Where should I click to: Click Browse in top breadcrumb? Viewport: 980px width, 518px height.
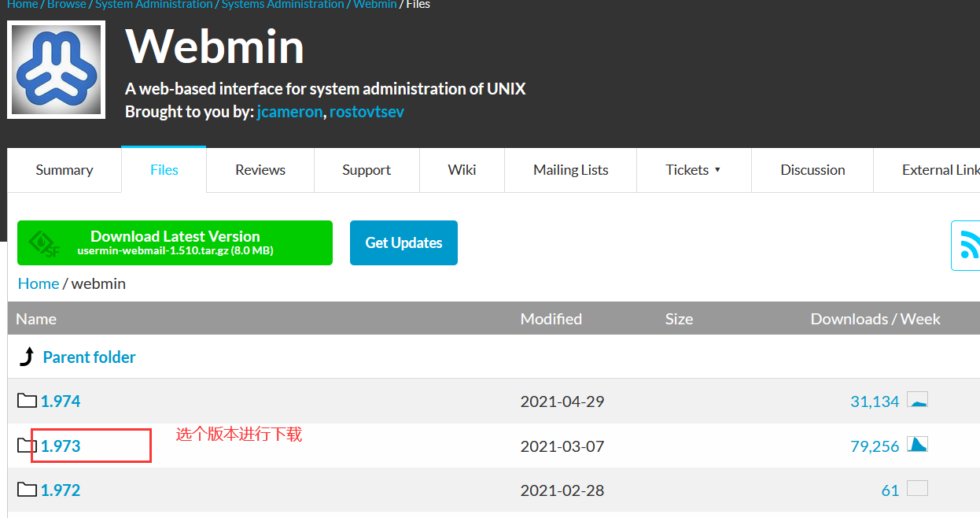(67, 4)
